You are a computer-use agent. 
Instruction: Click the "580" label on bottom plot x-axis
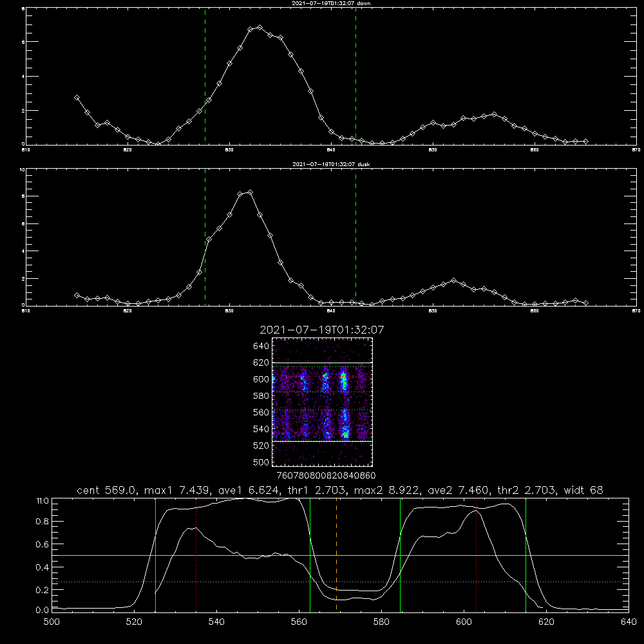pos(381,622)
